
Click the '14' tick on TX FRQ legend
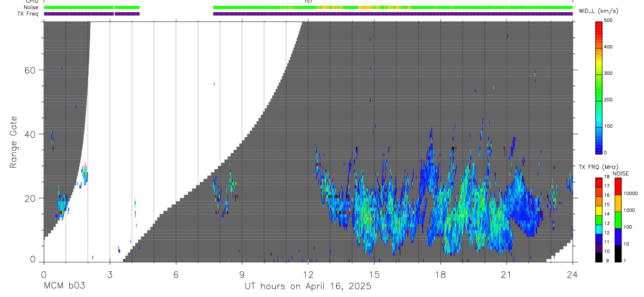click(606, 214)
